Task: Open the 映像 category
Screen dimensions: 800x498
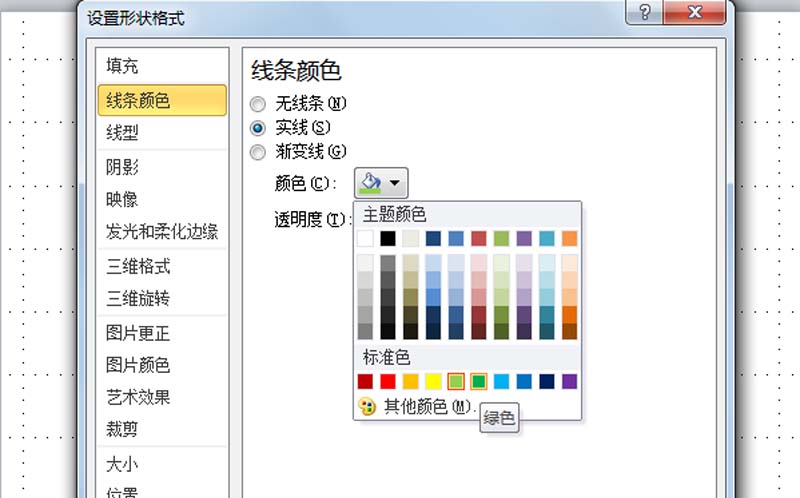Action: (162, 199)
